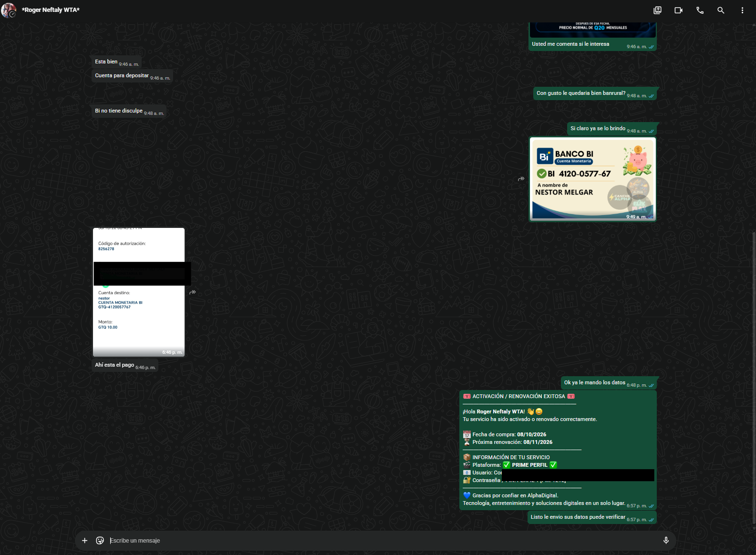Open the stacked contact cards icon in header
The width and height of the screenshot is (756, 555).
[657, 10]
